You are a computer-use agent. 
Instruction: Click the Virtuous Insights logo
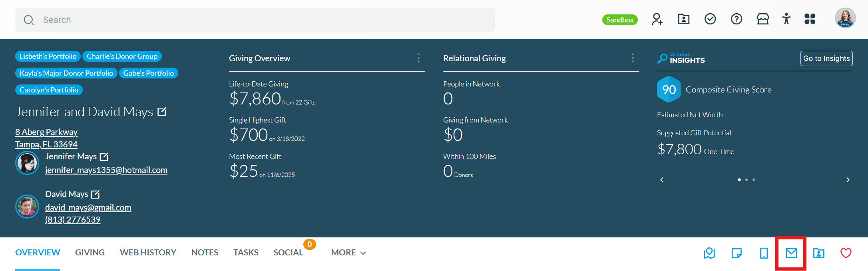tap(681, 58)
